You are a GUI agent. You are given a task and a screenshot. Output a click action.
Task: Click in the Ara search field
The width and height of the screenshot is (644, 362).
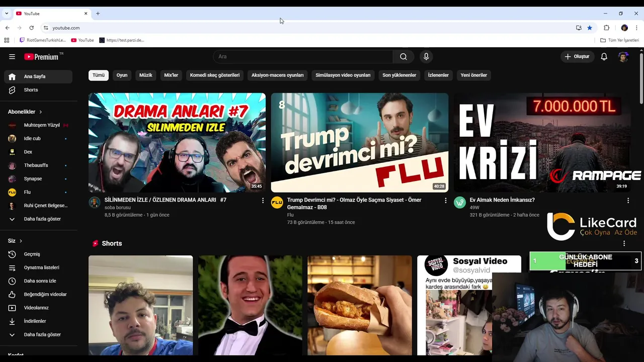(303, 57)
